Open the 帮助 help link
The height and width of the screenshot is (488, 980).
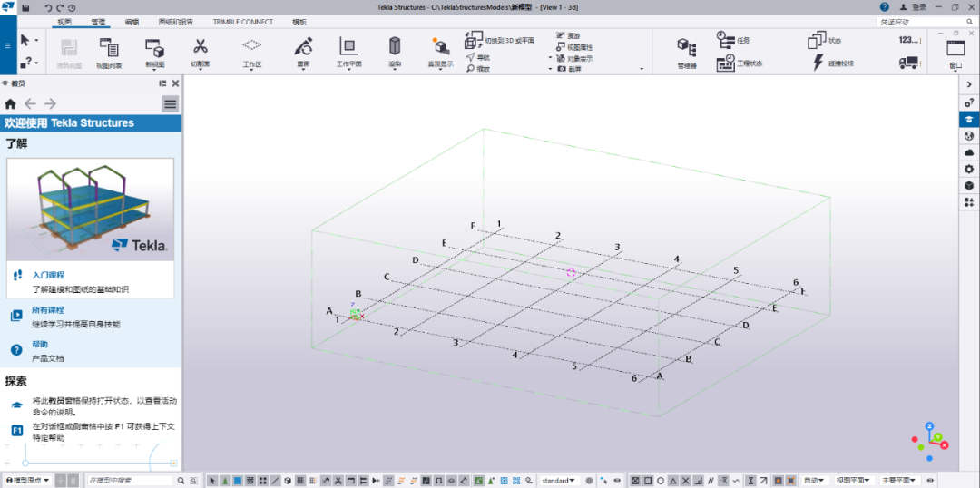(x=40, y=345)
